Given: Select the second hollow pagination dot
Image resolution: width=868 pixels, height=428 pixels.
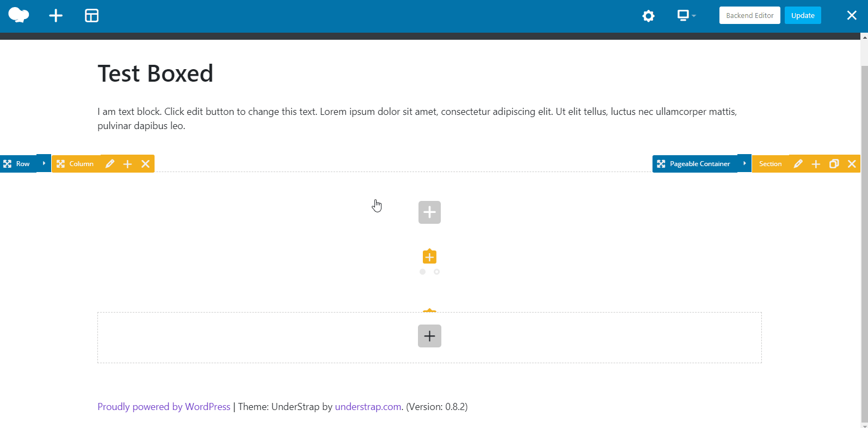Looking at the screenshot, I should (436, 272).
